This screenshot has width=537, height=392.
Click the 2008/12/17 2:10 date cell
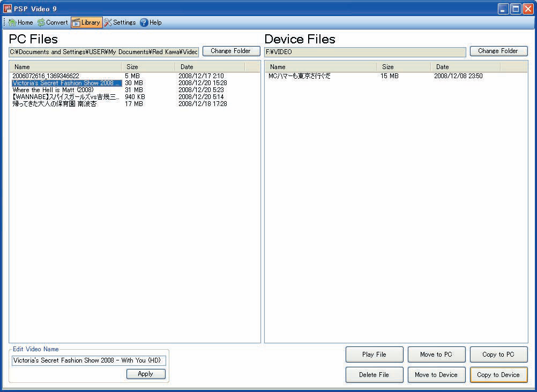pyautogui.click(x=201, y=76)
